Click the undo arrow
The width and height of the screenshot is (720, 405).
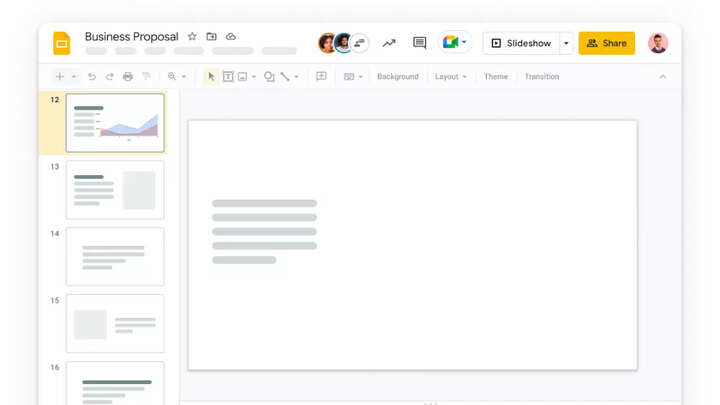(x=92, y=77)
